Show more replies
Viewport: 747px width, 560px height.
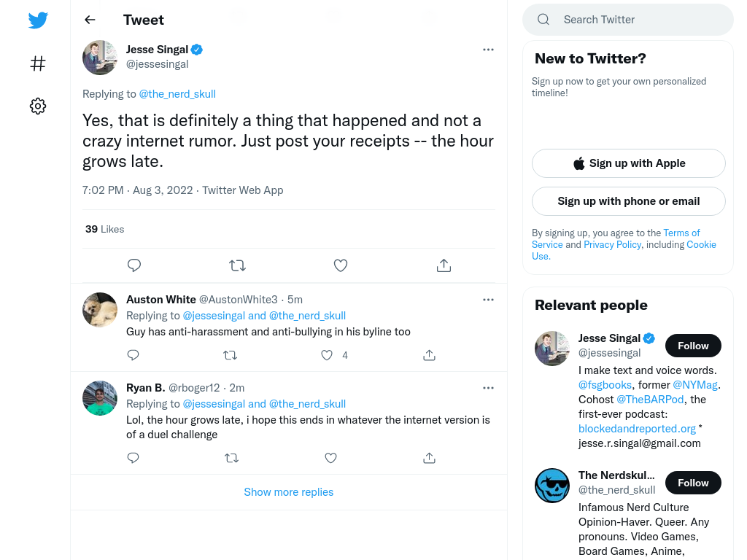pyautogui.click(x=289, y=492)
